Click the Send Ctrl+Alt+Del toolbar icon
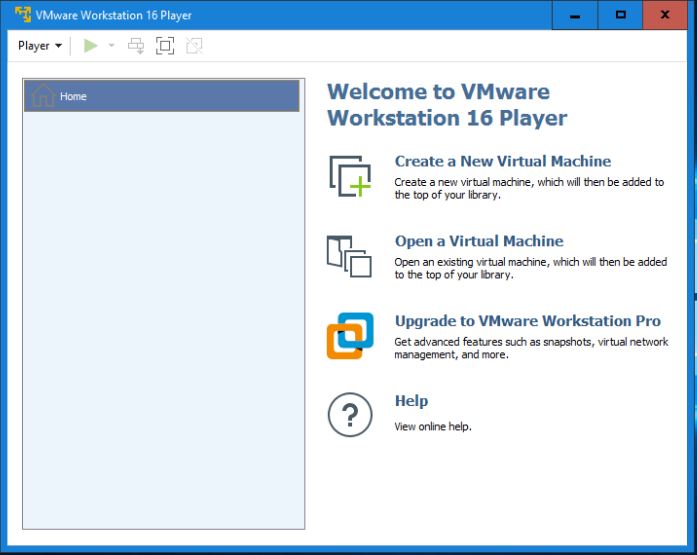697x555 pixels. click(x=136, y=46)
